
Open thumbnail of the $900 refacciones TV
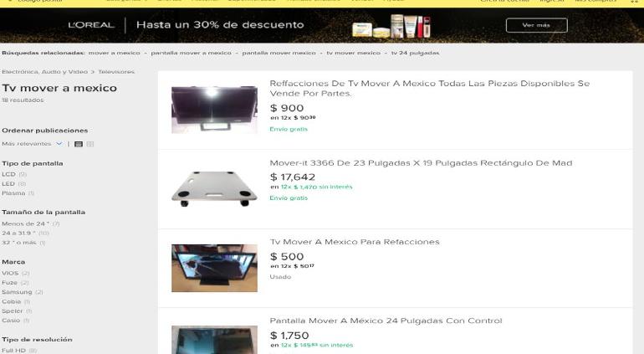(214, 110)
